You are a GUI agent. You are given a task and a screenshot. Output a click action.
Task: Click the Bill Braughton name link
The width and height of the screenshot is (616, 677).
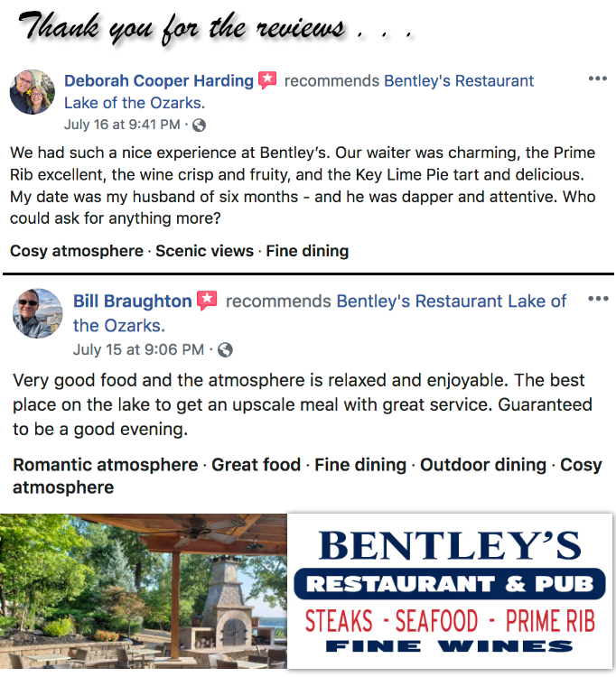coord(132,301)
